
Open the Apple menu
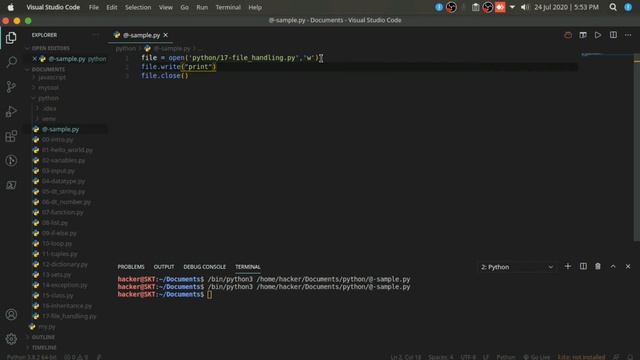(x=11, y=7)
